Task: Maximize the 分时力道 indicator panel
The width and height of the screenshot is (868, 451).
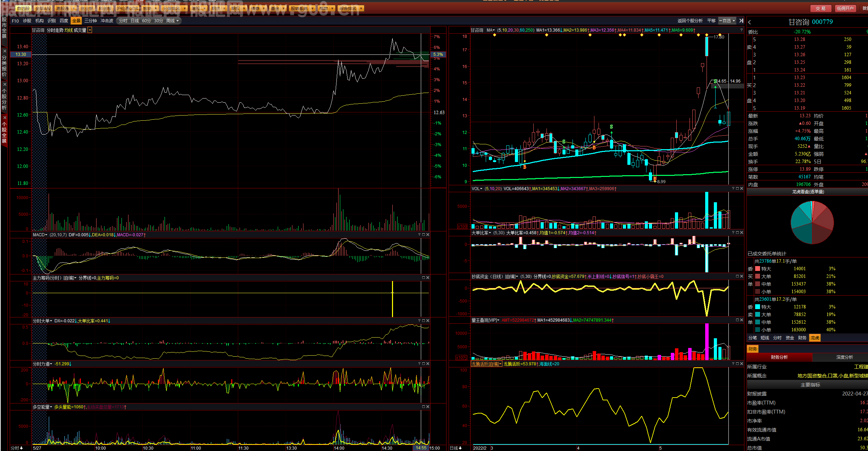Action: pyautogui.click(x=424, y=364)
